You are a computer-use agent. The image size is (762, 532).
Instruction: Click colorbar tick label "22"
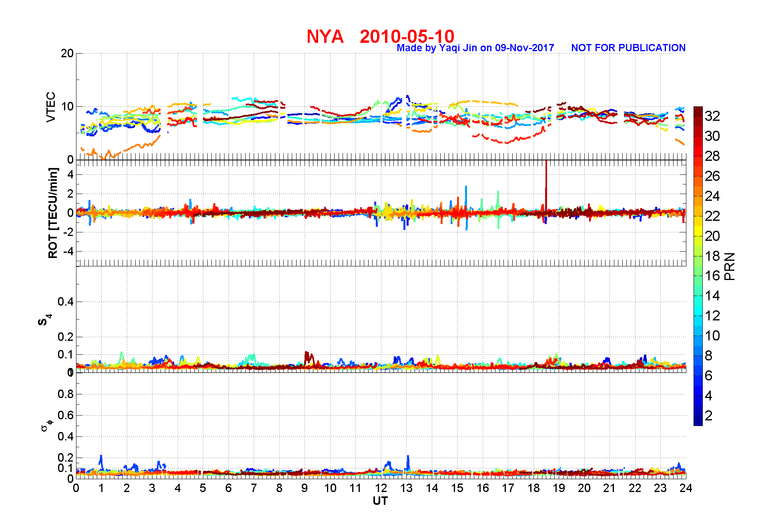click(712, 216)
